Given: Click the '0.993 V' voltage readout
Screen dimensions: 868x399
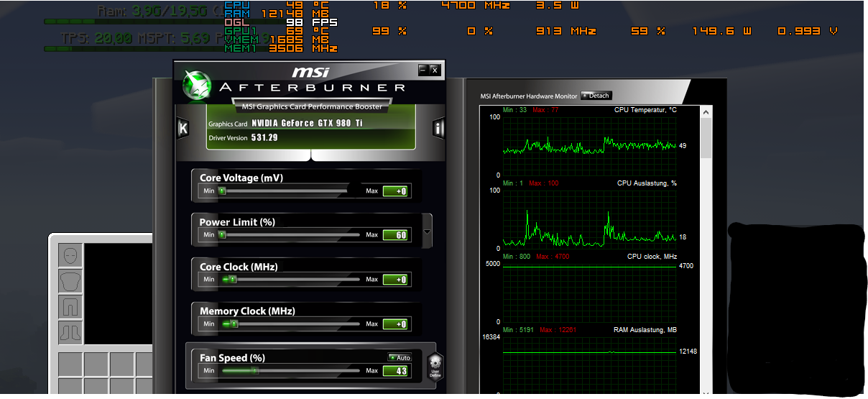Looking at the screenshot, I should (808, 32).
